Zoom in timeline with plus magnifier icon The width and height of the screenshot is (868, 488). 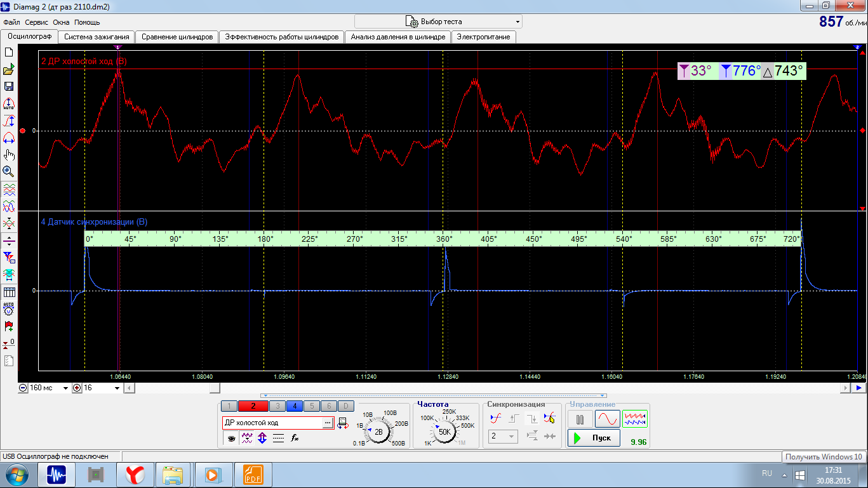77,388
